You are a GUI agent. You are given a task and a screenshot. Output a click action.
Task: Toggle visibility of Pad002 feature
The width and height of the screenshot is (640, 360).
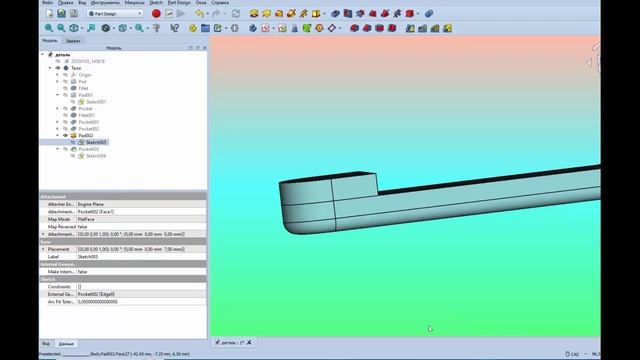pos(65,136)
